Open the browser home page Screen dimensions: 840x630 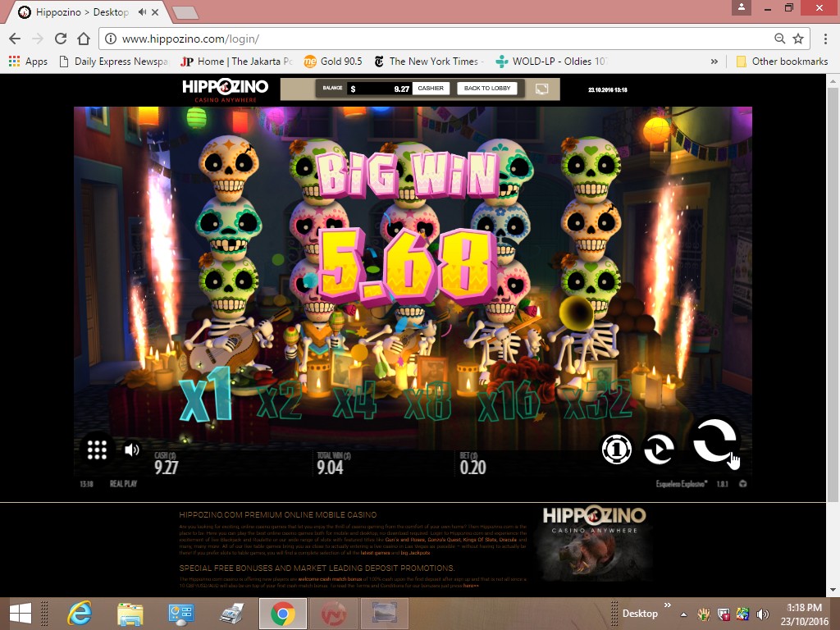tap(84, 39)
